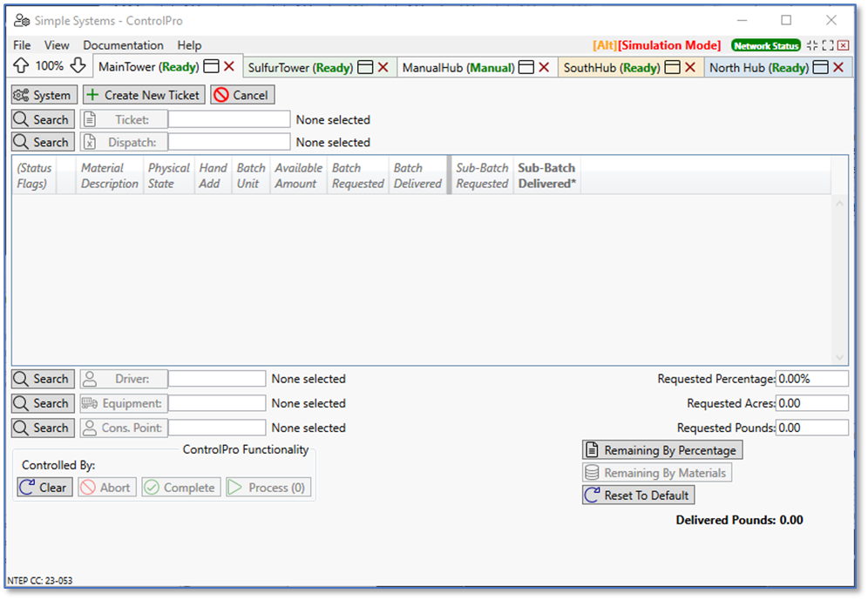Click the shrink-window arrows icon near Network Status
868x600 pixels.
click(x=812, y=45)
